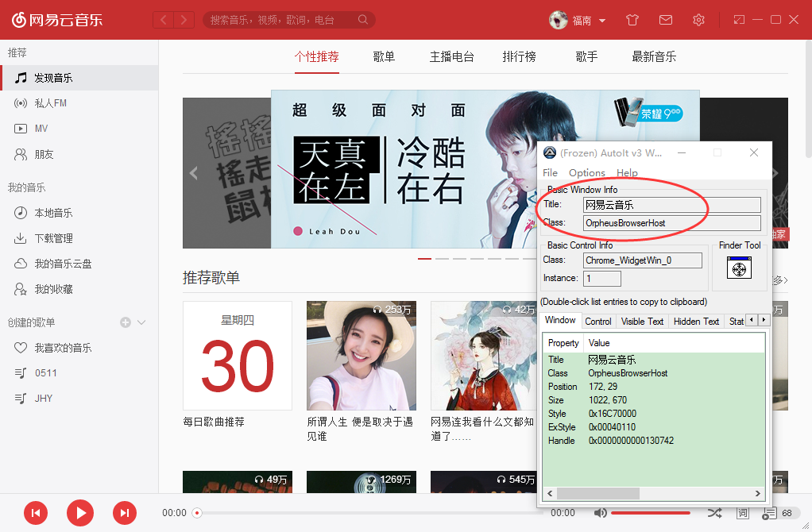The image size is (812, 532).
Task: Select the 排行榜 tab
Action: click(x=519, y=56)
